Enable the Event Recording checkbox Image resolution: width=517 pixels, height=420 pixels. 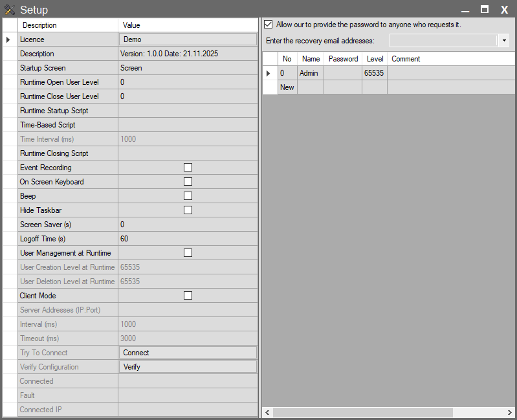tap(188, 168)
